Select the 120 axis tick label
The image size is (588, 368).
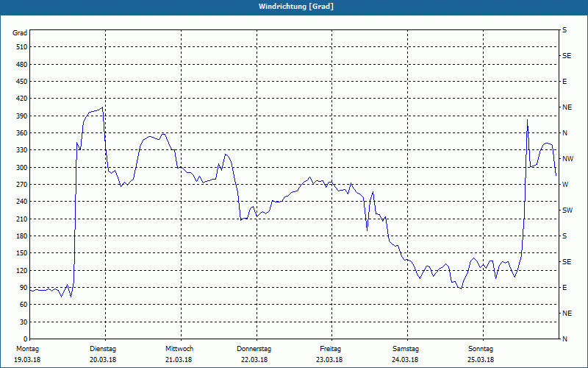pyautogui.click(x=22, y=270)
